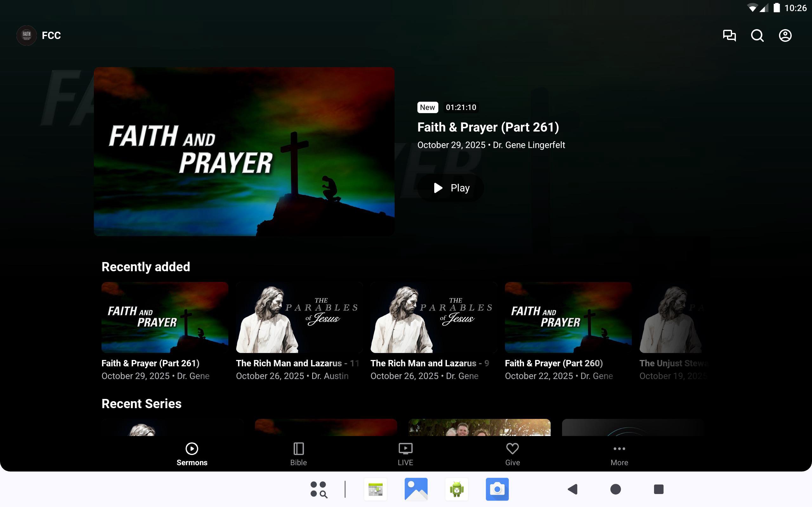Image resolution: width=812 pixels, height=507 pixels.
Task: Open the gallery photos app in taskbar
Action: (416, 489)
